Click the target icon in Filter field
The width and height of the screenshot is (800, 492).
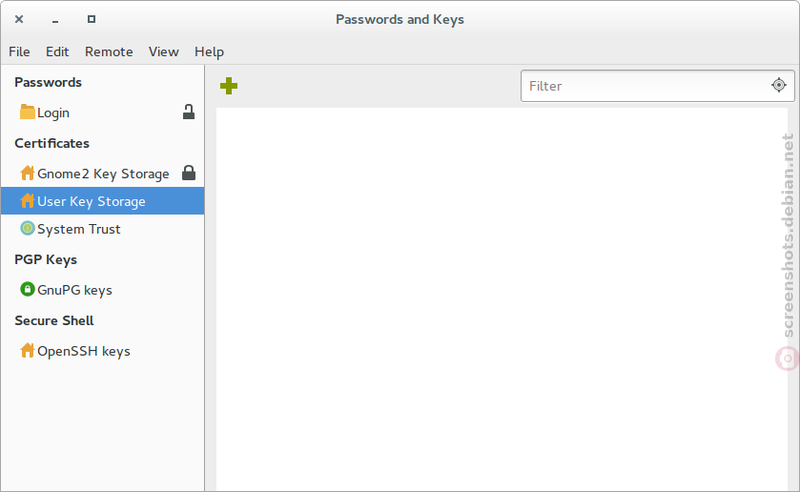tap(779, 85)
